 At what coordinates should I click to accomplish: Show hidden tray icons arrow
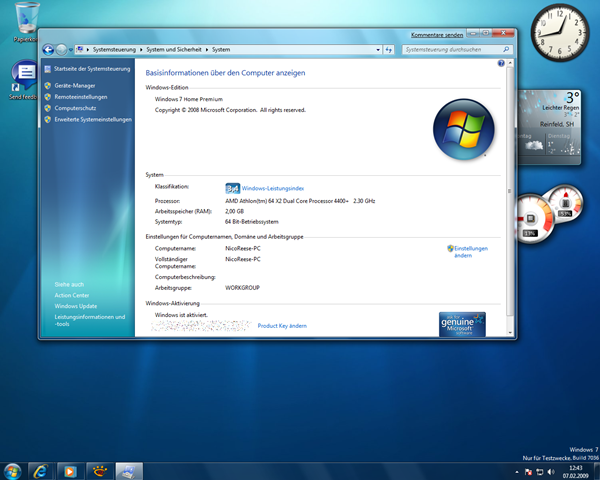pyautogui.click(x=517, y=472)
